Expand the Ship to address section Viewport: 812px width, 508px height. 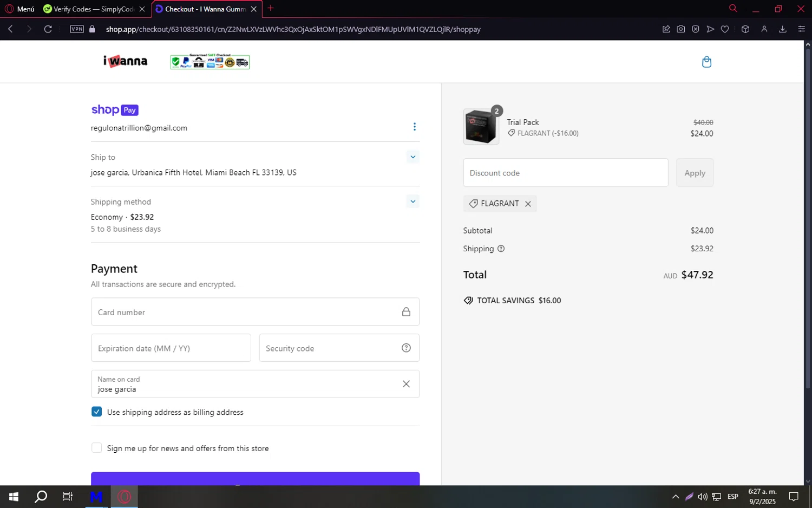pyautogui.click(x=413, y=157)
